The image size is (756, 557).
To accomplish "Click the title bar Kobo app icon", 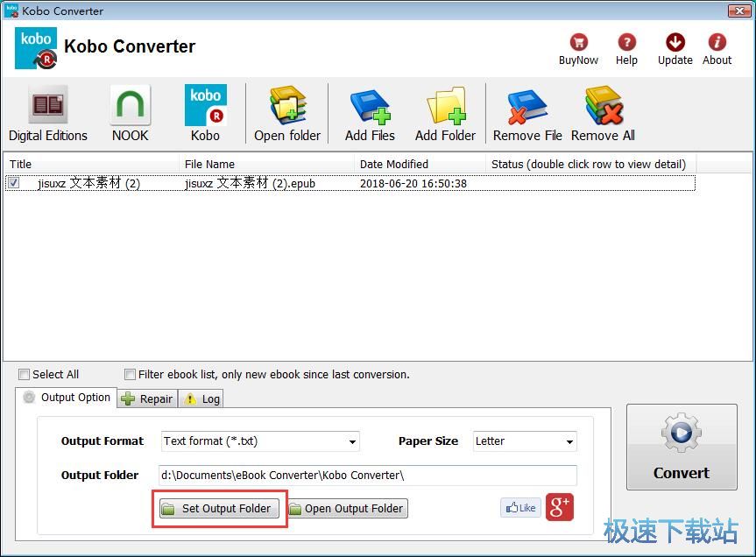I will (x=11, y=11).
